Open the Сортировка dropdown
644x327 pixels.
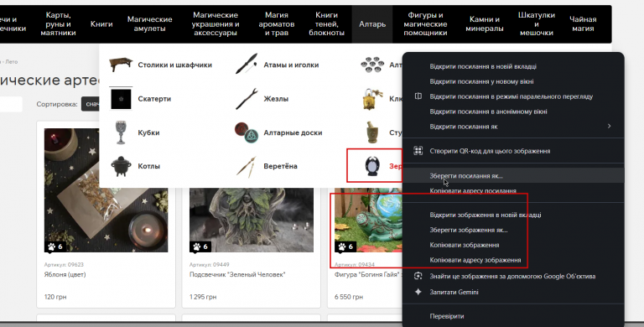(91, 104)
